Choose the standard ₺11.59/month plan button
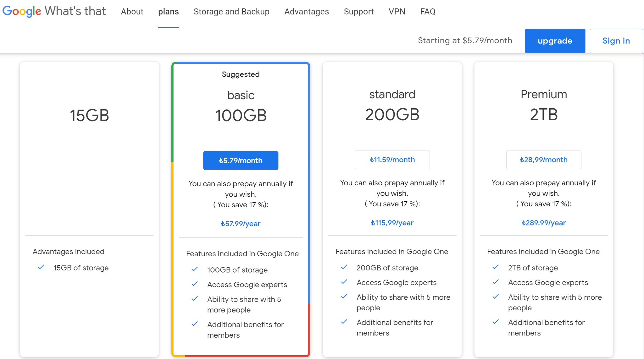Viewport: 644px width, 359px height. point(392,160)
